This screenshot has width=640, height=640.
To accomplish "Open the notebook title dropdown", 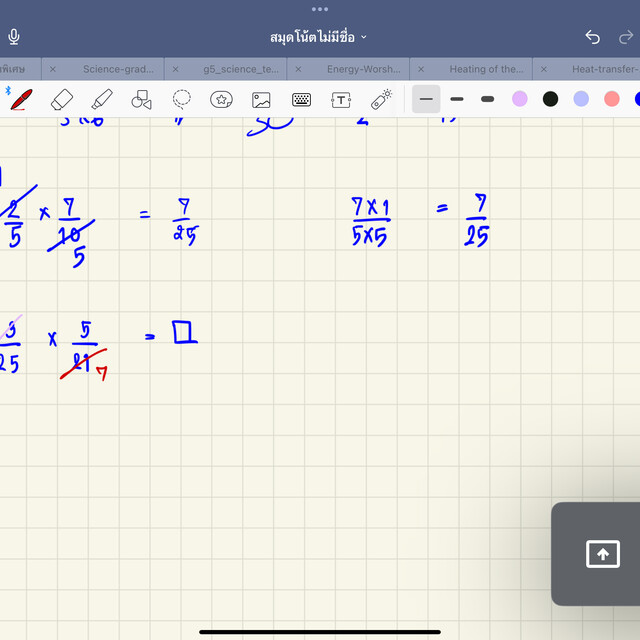I will [318, 37].
